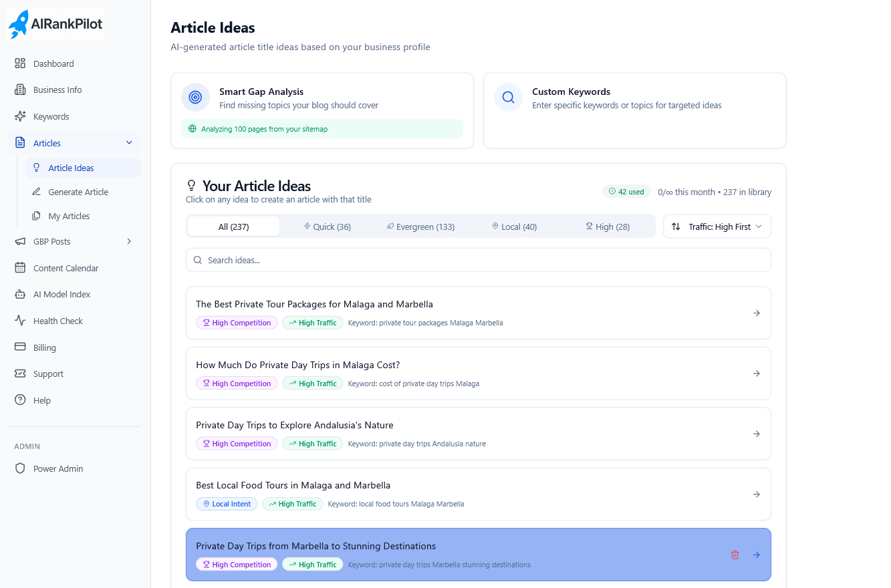The image size is (891, 588).
Task: Open the Dashboard sidebar icon
Action: 19,63
